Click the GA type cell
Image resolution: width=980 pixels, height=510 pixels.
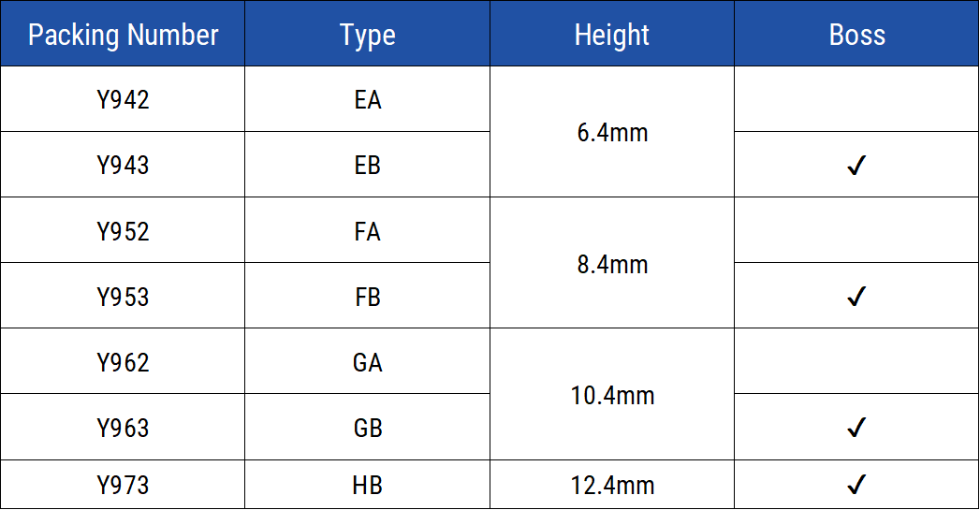click(x=367, y=362)
